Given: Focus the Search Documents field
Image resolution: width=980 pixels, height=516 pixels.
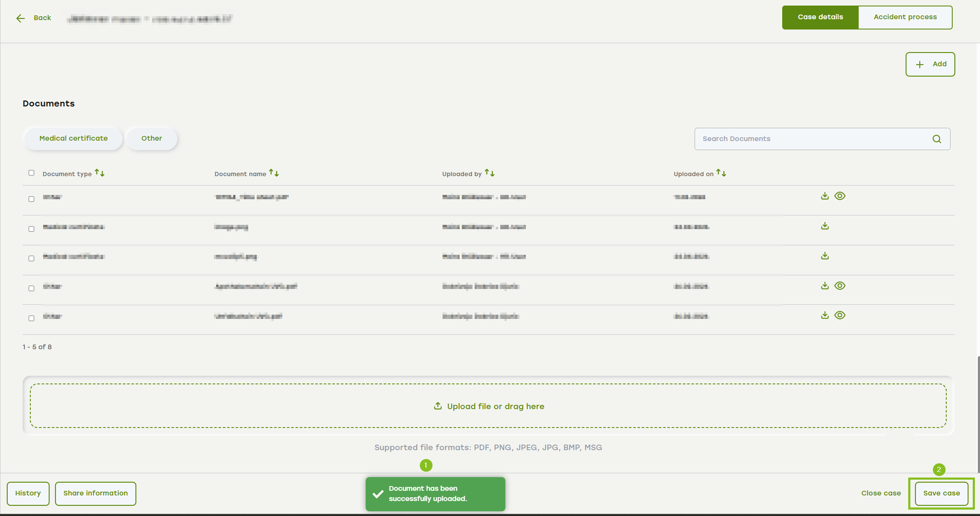Looking at the screenshot, I should tap(822, 139).
